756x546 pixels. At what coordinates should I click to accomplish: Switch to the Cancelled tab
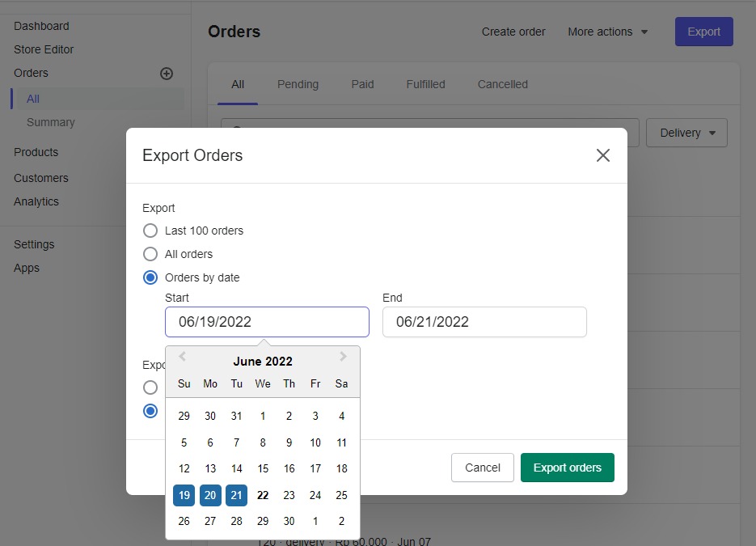[503, 84]
